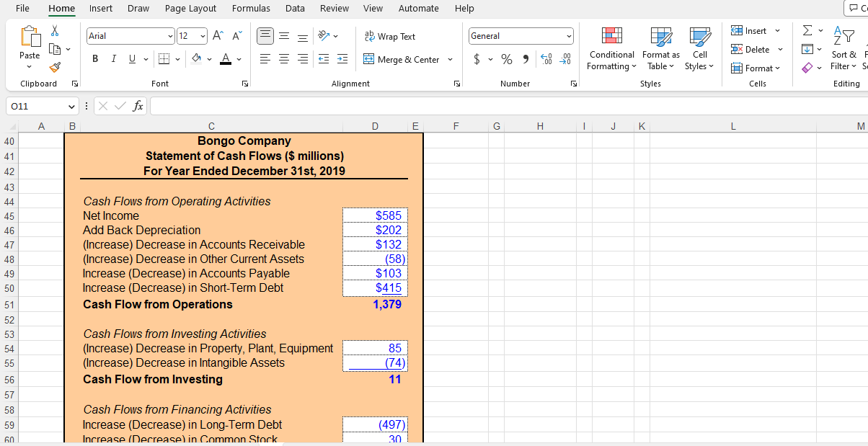Click the Format Painter icon

[55, 68]
